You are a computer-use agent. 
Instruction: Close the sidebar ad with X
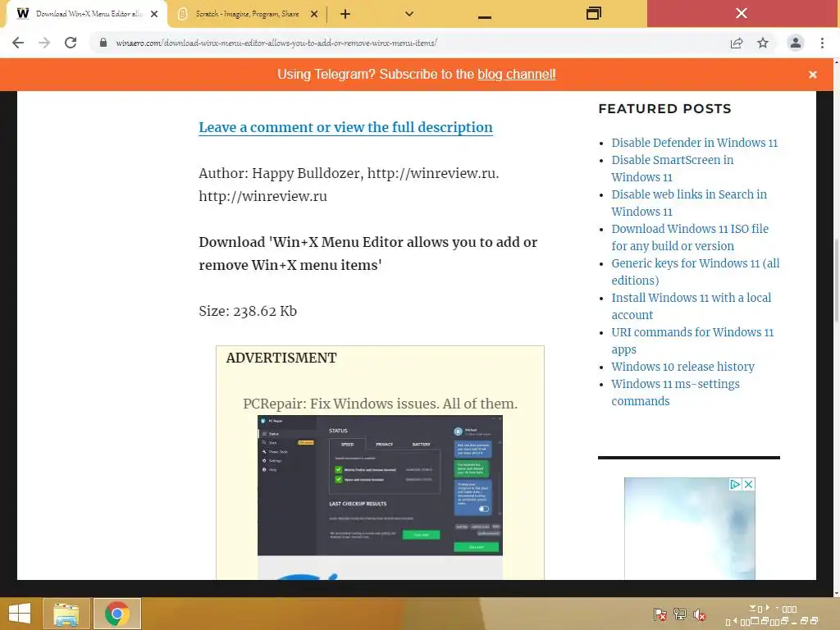(748, 484)
